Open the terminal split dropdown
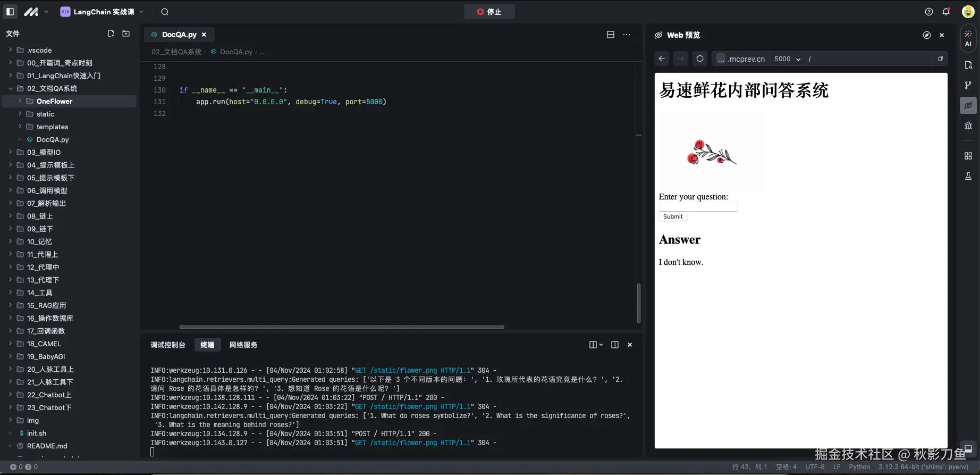 [x=596, y=345]
